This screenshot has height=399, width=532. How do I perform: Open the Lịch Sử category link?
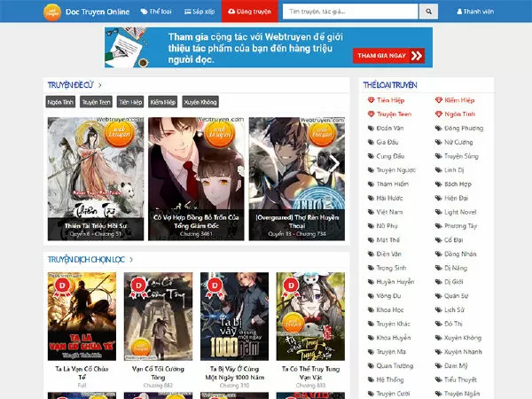(x=454, y=309)
